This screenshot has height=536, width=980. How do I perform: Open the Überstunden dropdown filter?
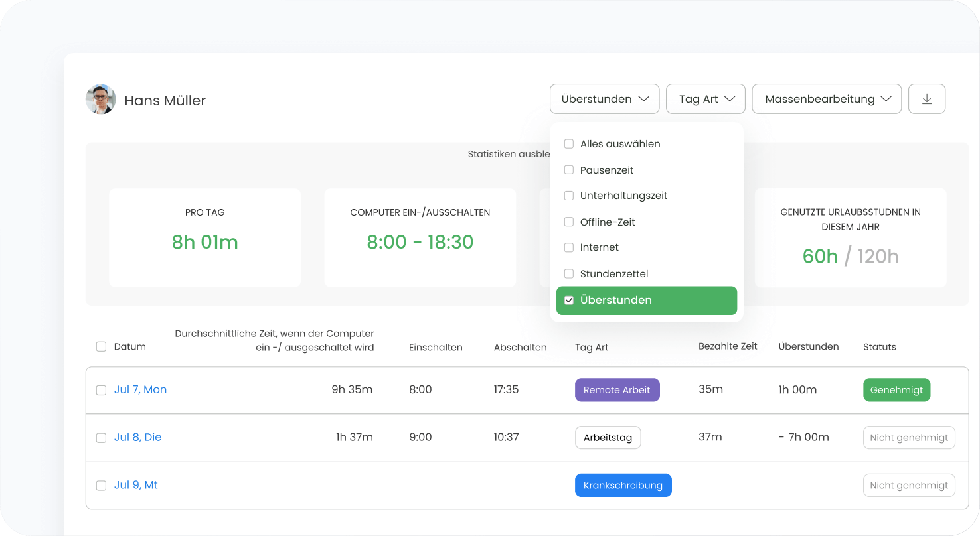[604, 99]
